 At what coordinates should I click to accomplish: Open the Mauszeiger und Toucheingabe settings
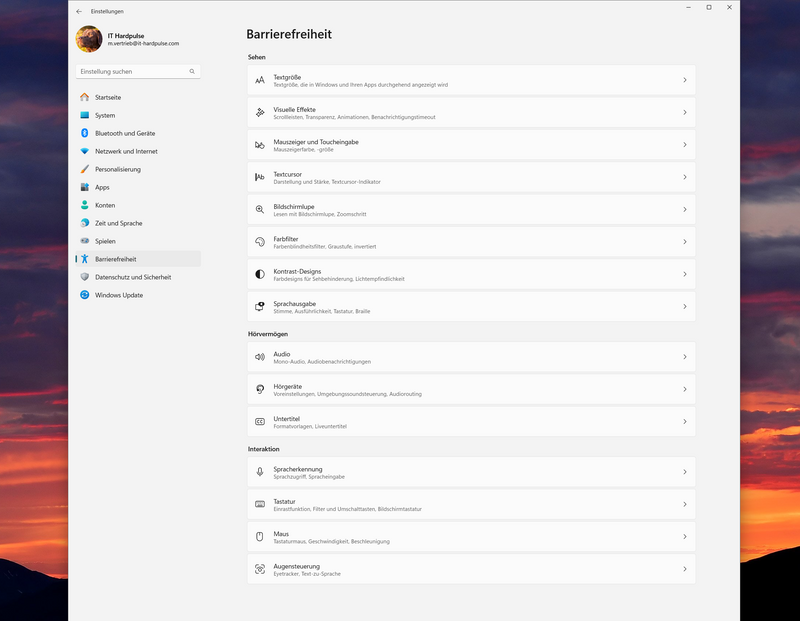pyautogui.click(x=470, y=145)
